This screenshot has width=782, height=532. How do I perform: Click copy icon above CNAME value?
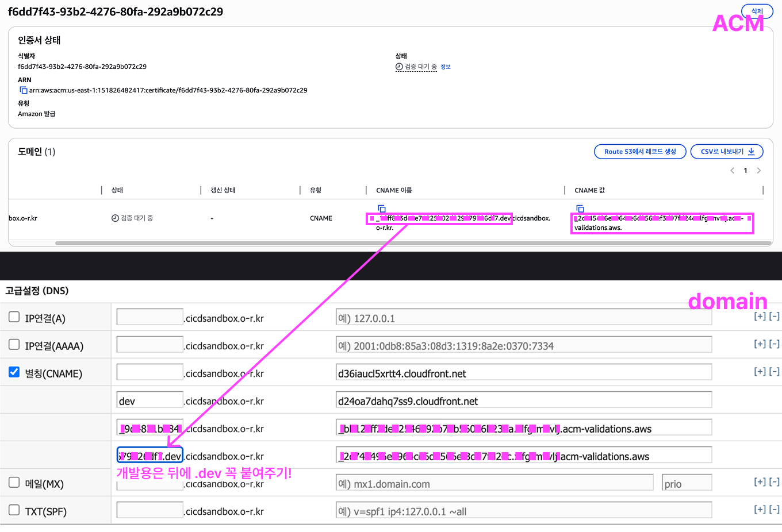(x=580, y=209)
